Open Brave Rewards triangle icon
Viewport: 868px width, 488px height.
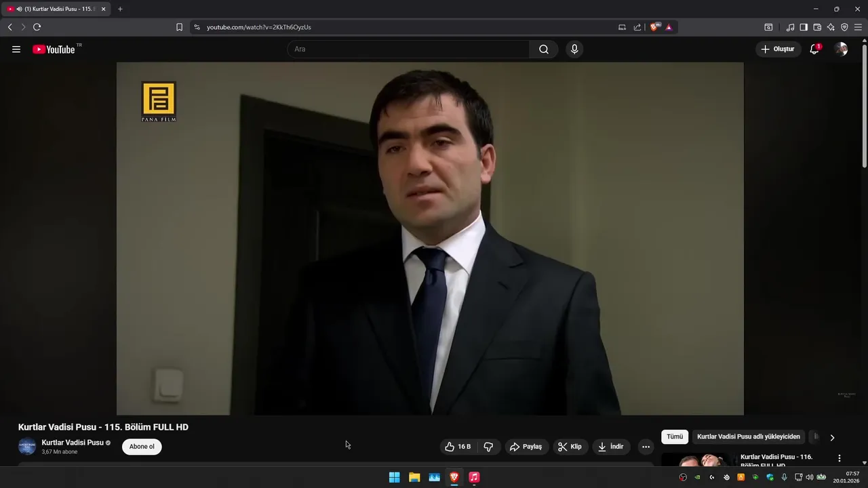[669, 27]
